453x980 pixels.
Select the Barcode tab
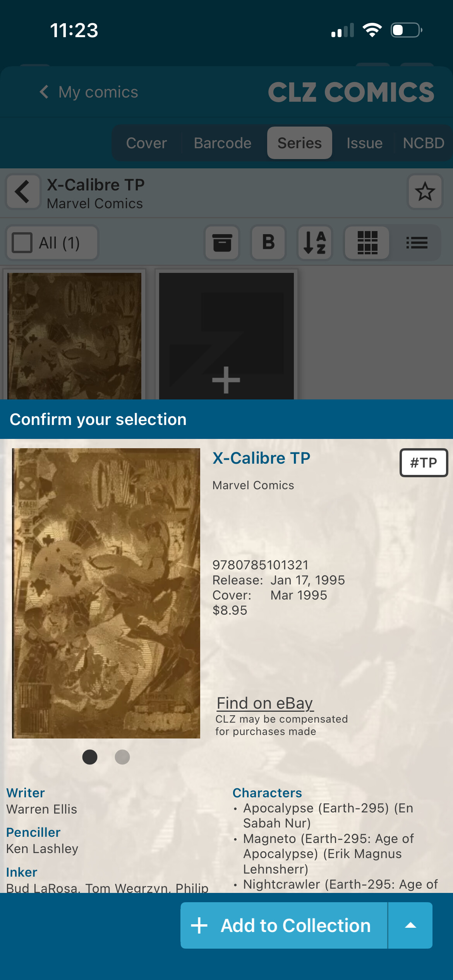tap(223, 143)
